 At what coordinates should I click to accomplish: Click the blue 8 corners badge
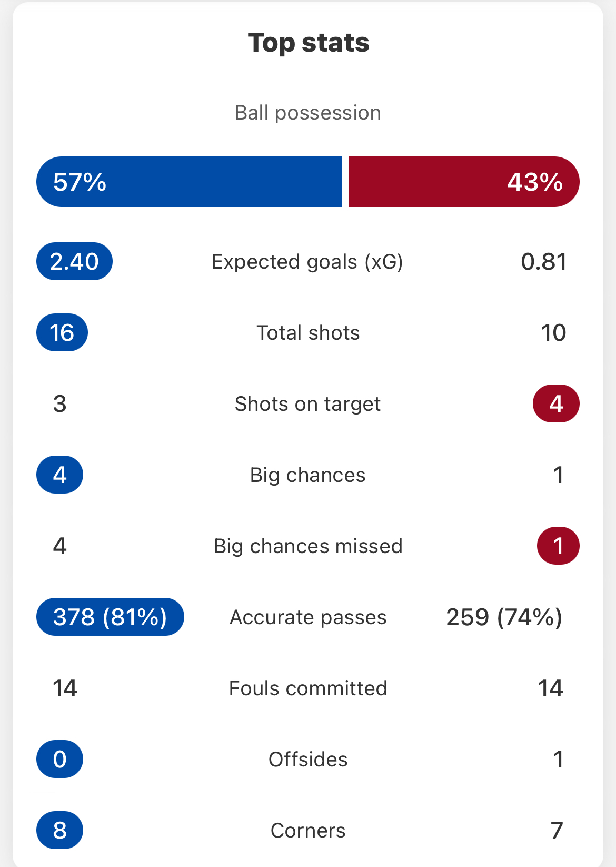tap(59, 830)
